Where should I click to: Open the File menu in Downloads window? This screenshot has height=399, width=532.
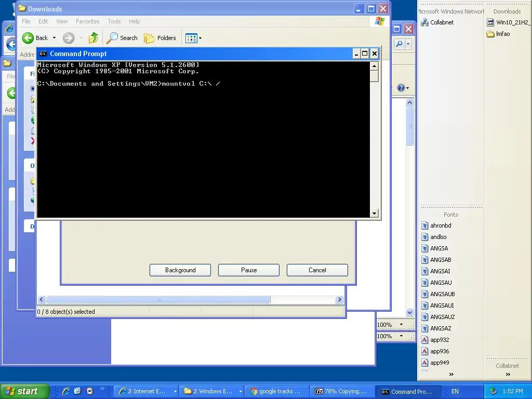point(26,21)
